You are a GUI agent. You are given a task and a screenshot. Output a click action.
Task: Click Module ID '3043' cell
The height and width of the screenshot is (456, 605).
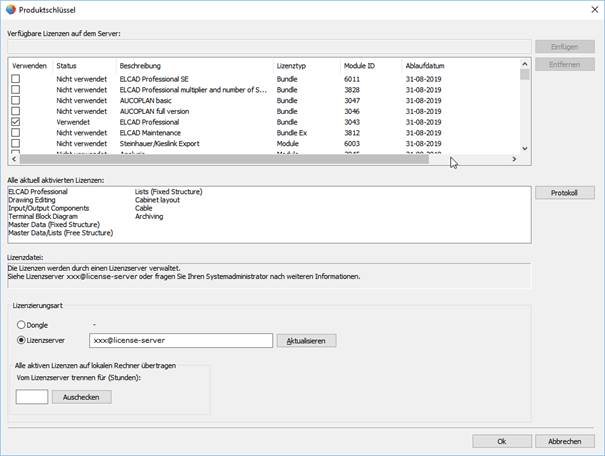[x=352, y=122]
